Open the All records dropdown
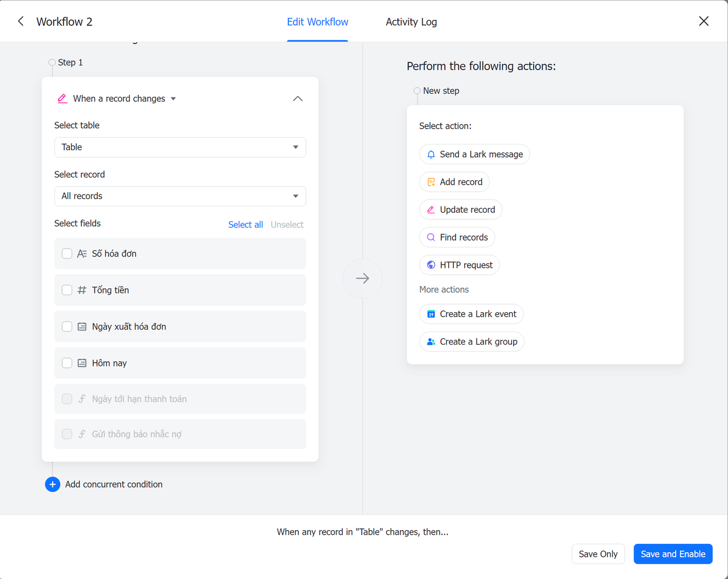This screenshot has height=579, width=728. 180,196
